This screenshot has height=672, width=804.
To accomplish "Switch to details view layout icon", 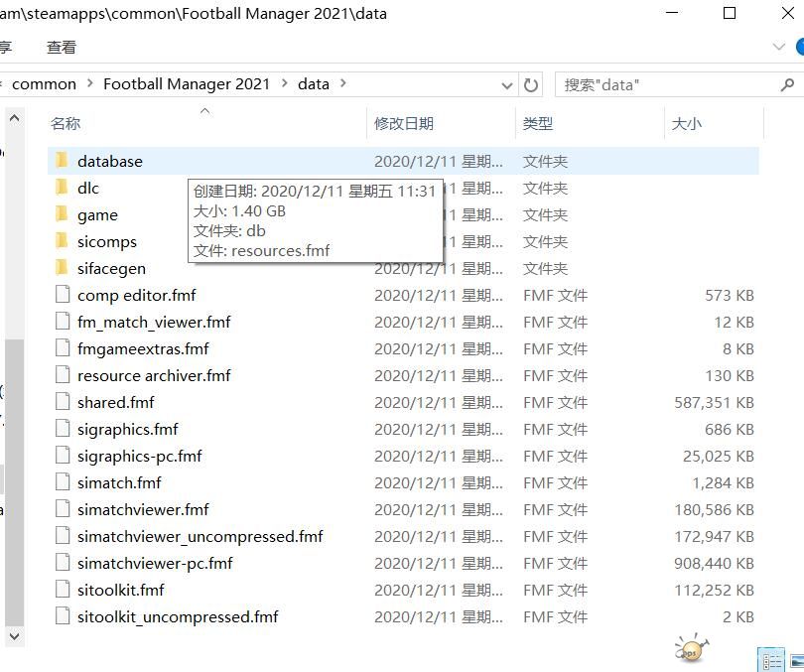I will coord(771,660).
